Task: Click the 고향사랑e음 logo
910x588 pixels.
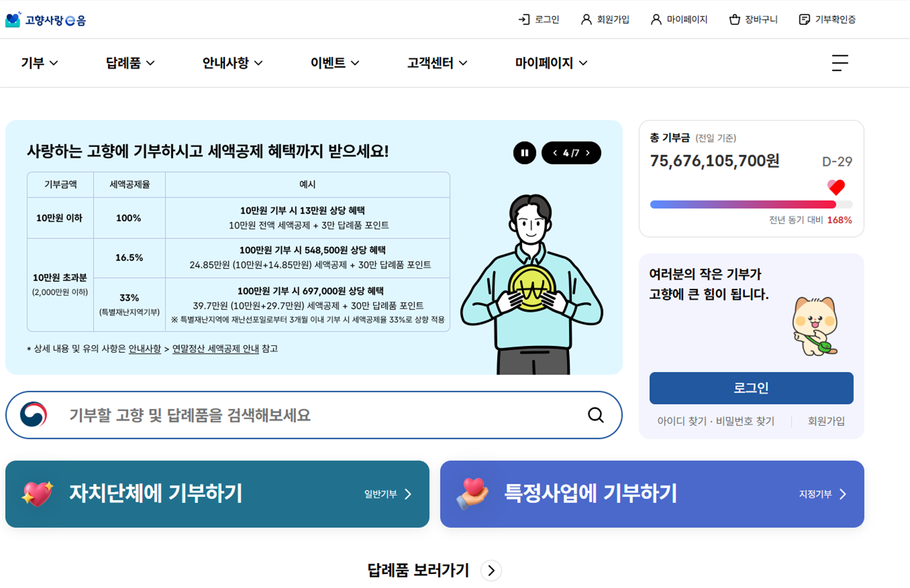Action: (46, 20)
